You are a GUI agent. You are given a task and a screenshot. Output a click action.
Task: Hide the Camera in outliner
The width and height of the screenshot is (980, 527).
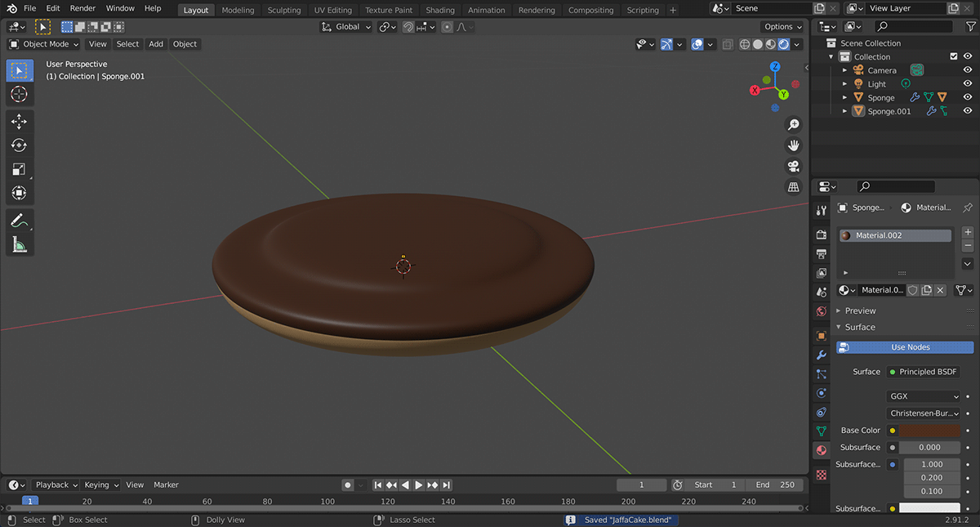point(968,70)
